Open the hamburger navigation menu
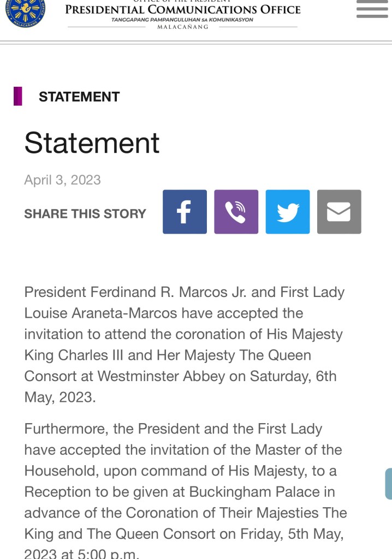The image size is (392, 559). pyautogui.click(x=372, y=9)
